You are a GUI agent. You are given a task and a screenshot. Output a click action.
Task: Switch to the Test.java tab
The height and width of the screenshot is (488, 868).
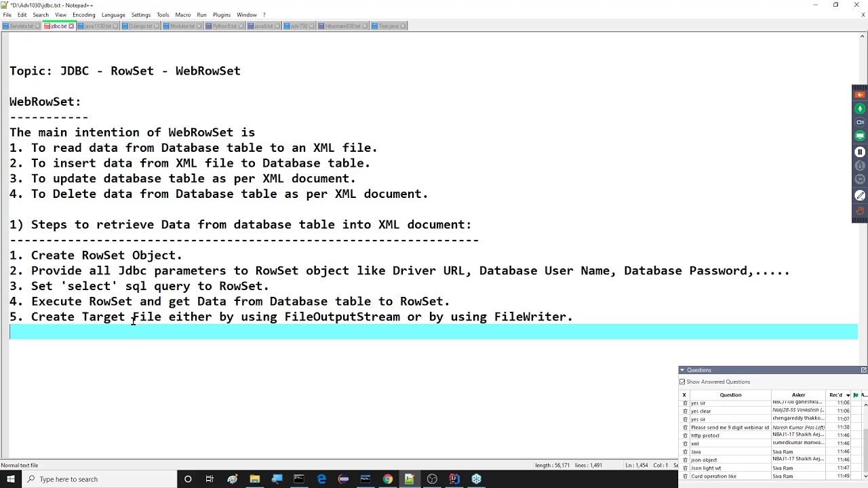pos(388,26)
